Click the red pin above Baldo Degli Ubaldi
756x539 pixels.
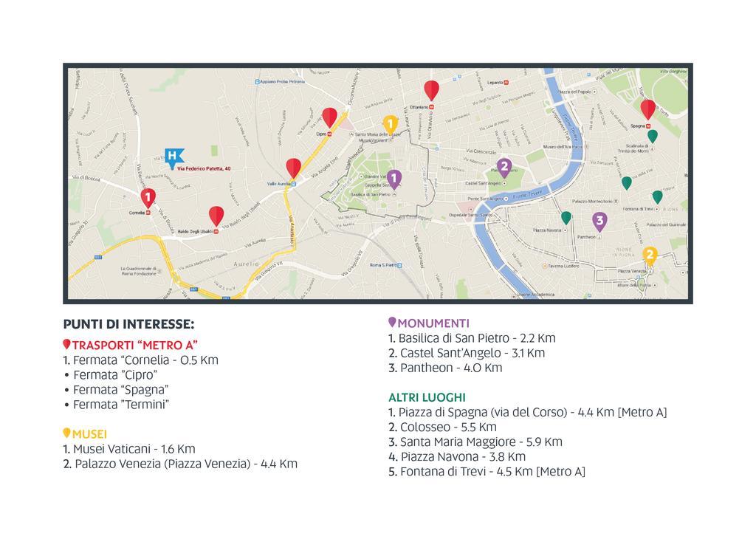pos(216,216)
